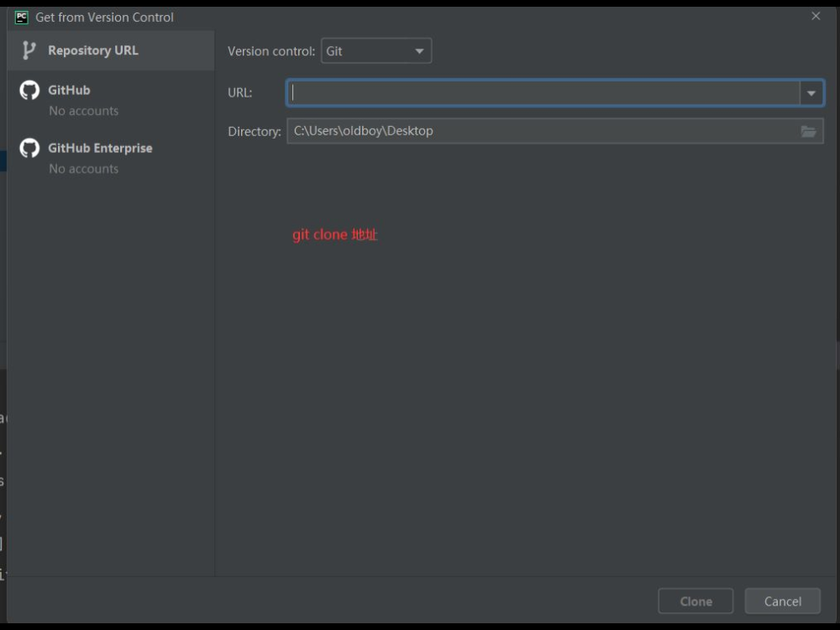
Task: Click the Cancel button
Action: [782, 601]
